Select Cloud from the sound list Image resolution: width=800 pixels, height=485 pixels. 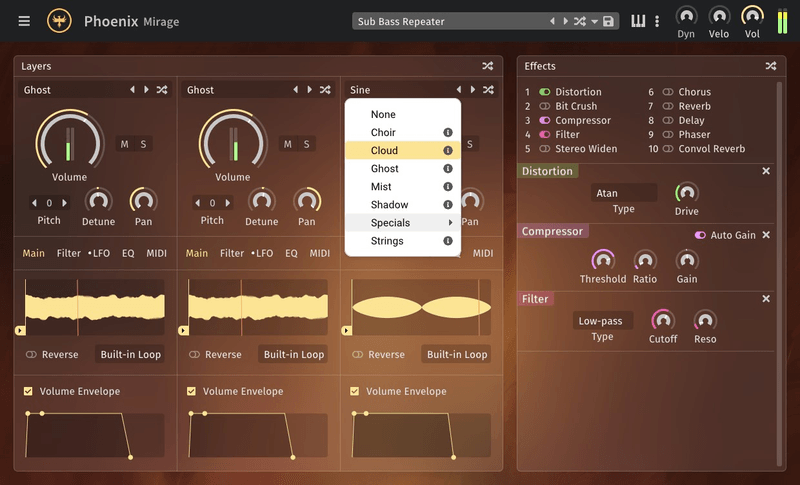[x=385, y=150]
